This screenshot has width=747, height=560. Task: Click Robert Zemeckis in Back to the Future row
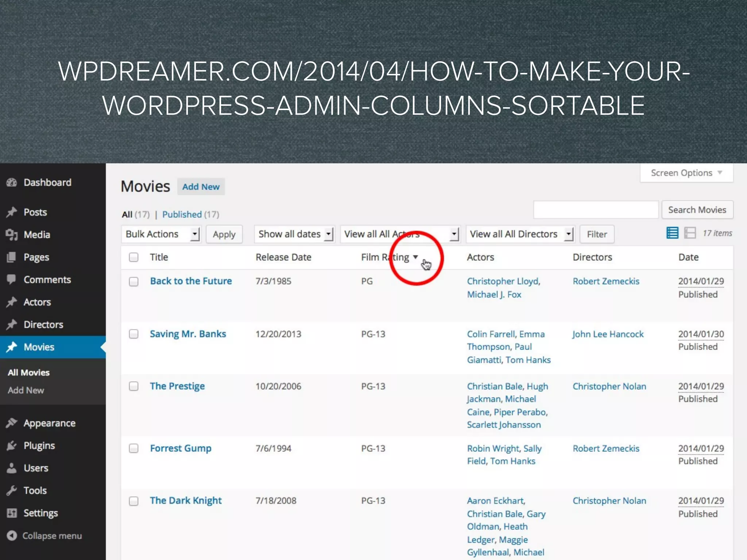coord(606,281)
